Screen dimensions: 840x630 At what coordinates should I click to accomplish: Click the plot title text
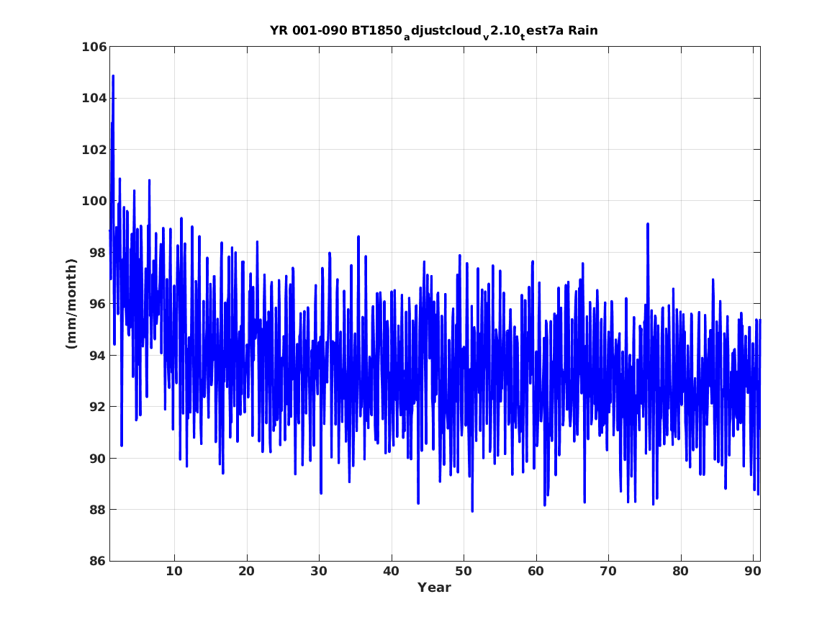coord(434,31)
